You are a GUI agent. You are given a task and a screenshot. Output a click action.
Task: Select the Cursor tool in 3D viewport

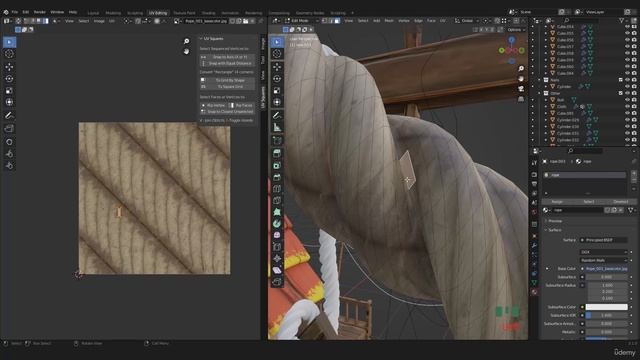tap(277, 54)
